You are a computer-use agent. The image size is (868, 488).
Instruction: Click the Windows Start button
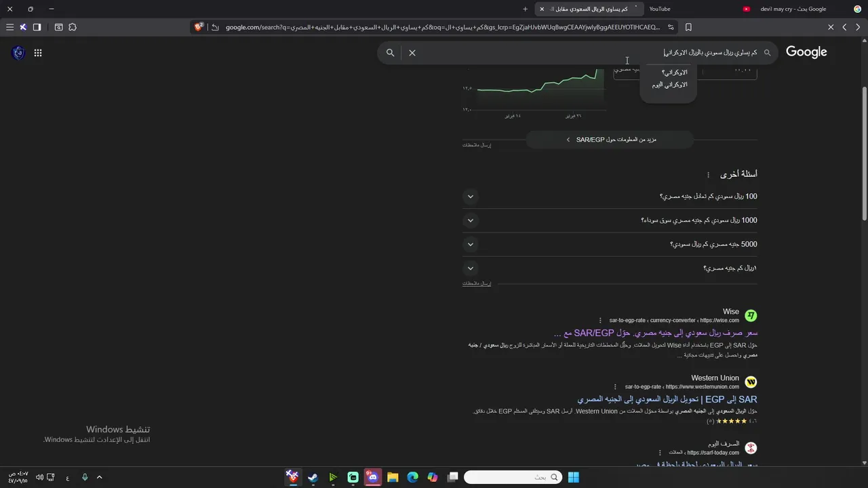pyautogui.click(x=574, y=477)
